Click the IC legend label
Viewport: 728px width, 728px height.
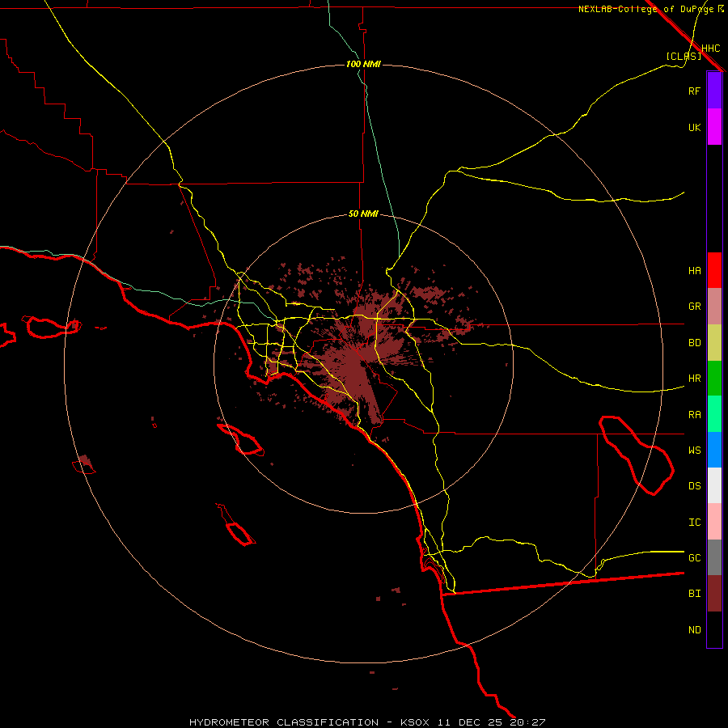click(x=694, y=523)
